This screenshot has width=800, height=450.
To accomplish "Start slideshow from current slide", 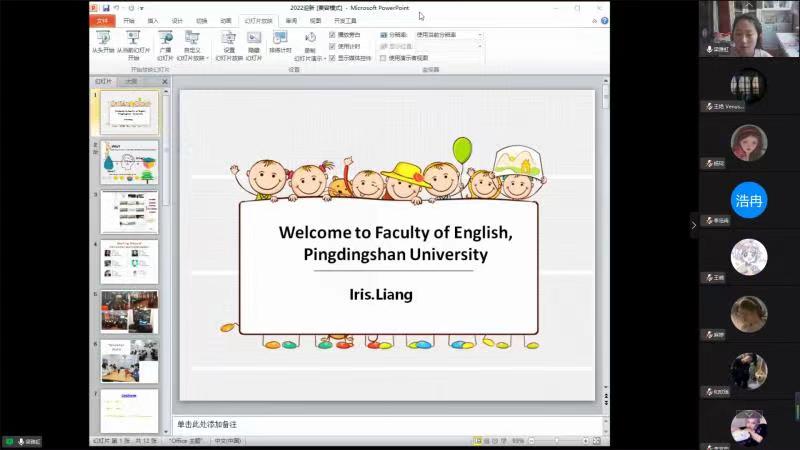I will [x=134, y=42].
